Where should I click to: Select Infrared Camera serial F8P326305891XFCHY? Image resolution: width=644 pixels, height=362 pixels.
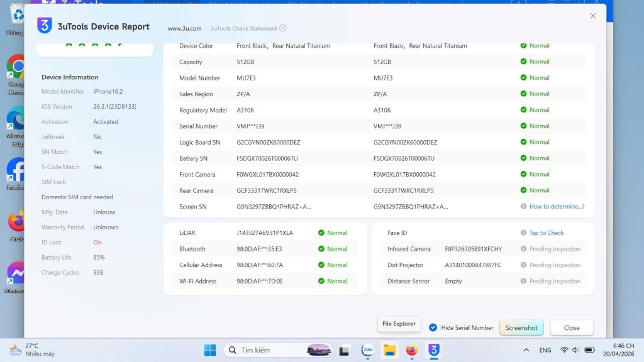click(474, 249)
